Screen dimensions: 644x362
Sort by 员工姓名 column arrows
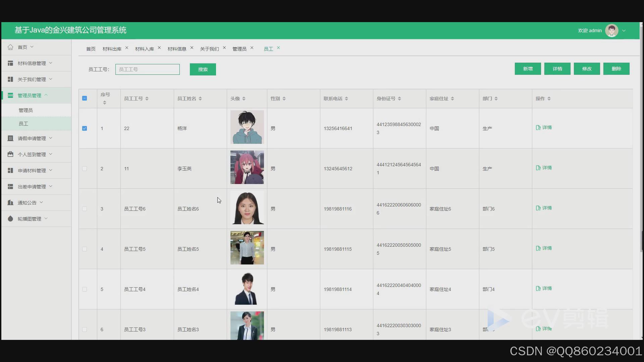(x=200, y=99)
